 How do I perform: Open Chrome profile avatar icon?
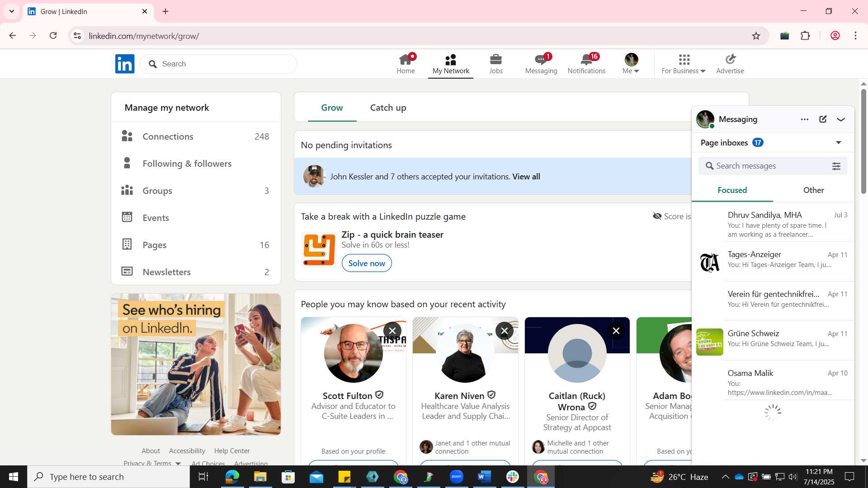[835, 36]
